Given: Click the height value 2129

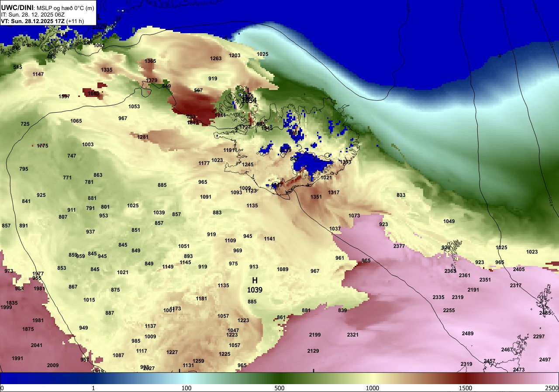Looking at the screenshot, I should click(x=313, y=351).
